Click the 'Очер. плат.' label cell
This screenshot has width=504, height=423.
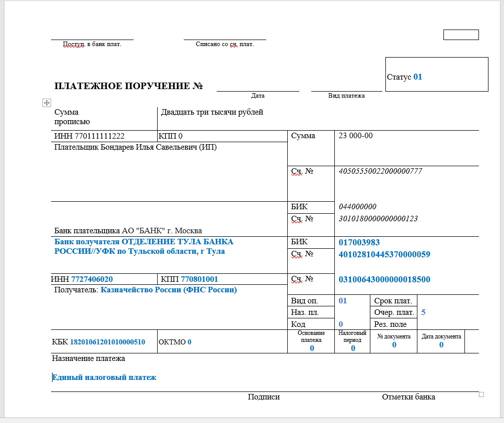(393, 312)
